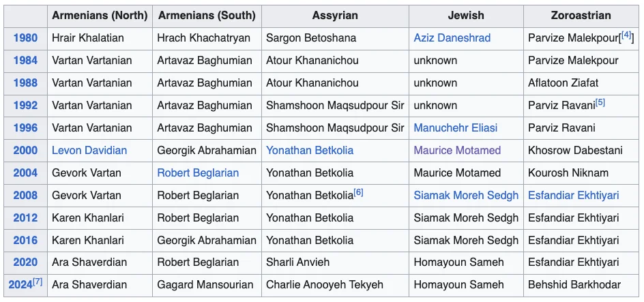Click footnote [6] next to Yonathan Betkolia

(358, 193)
